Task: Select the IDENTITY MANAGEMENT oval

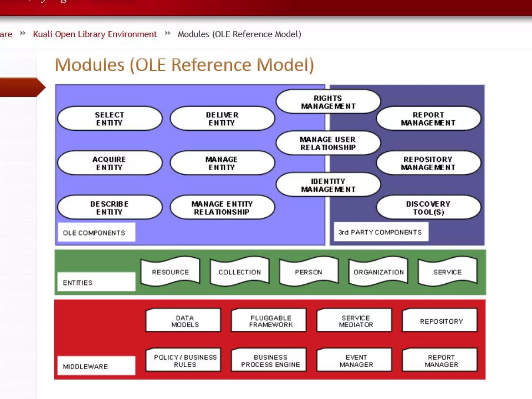Action: (328, 185)
